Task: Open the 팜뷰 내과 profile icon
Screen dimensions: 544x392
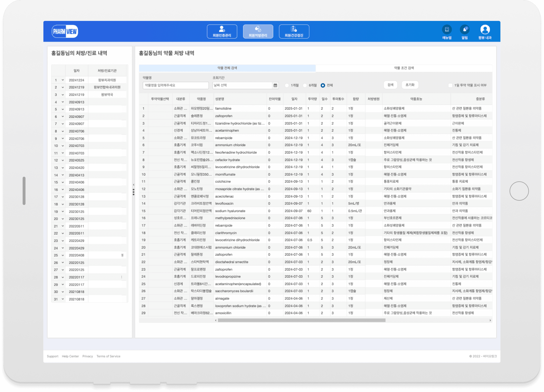Action: [x=485, y=30]
